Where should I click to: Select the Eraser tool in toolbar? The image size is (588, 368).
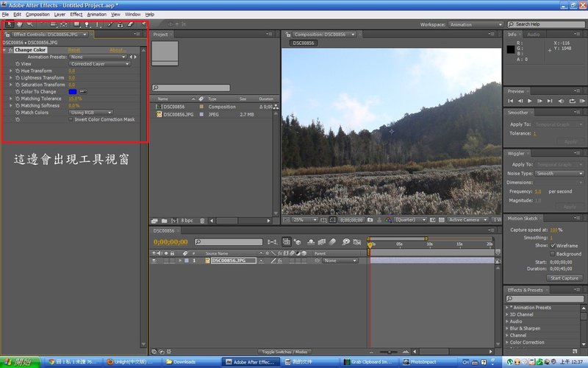(129, 24)
